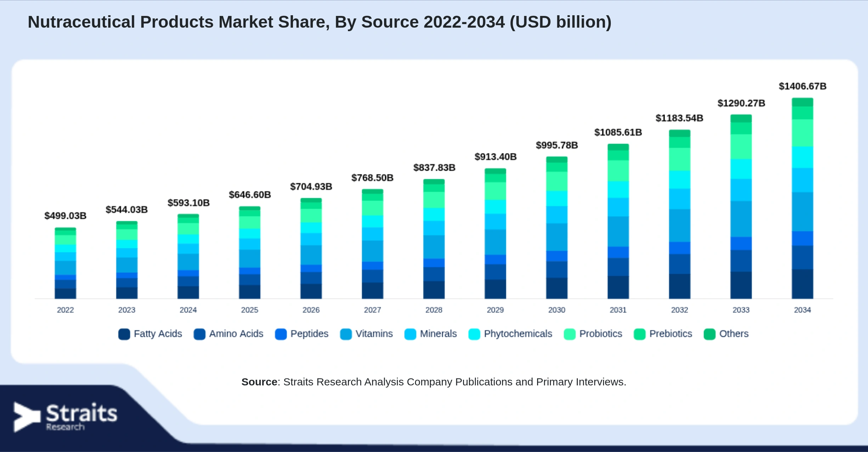
Task: Click the $1290.27B value label
Action: pyautogui.click(x=742, y=103)
